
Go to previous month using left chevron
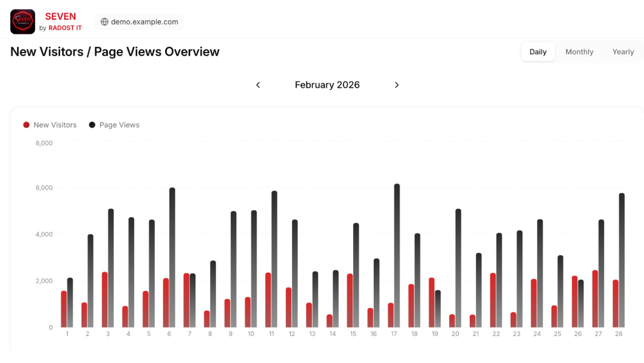click(258, 85)
